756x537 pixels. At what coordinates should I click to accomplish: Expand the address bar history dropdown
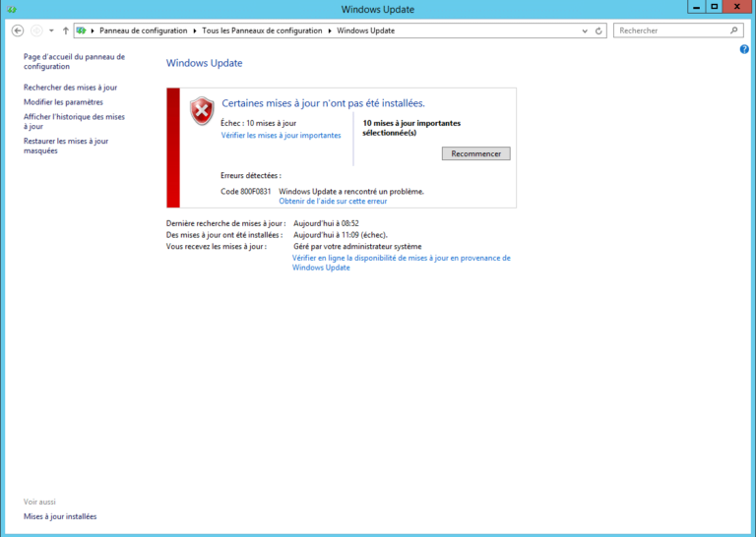point(585,30)
